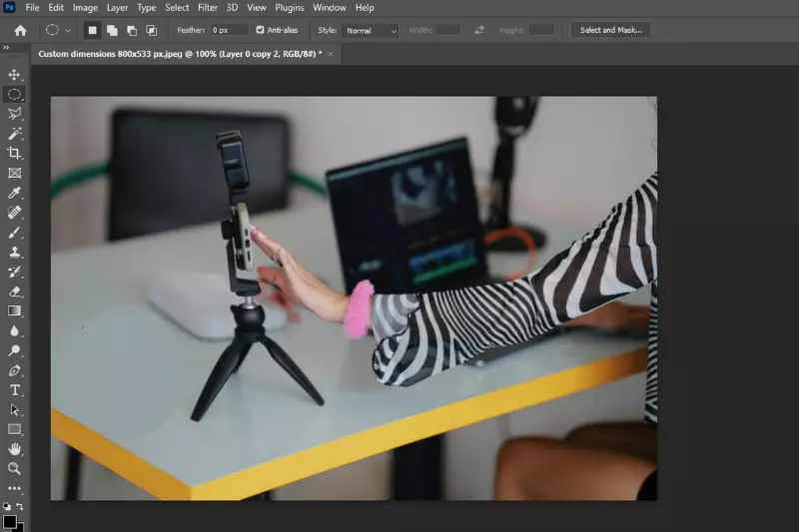The width and height of the screenshot is (799, 532).
Task: Open the Select menu
Action: [177, 8]
